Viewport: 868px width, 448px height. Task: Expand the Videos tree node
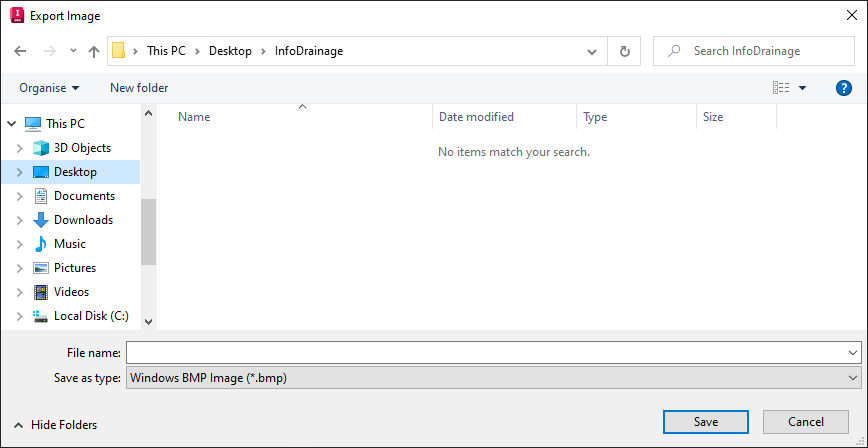click(x=19, y=292)
